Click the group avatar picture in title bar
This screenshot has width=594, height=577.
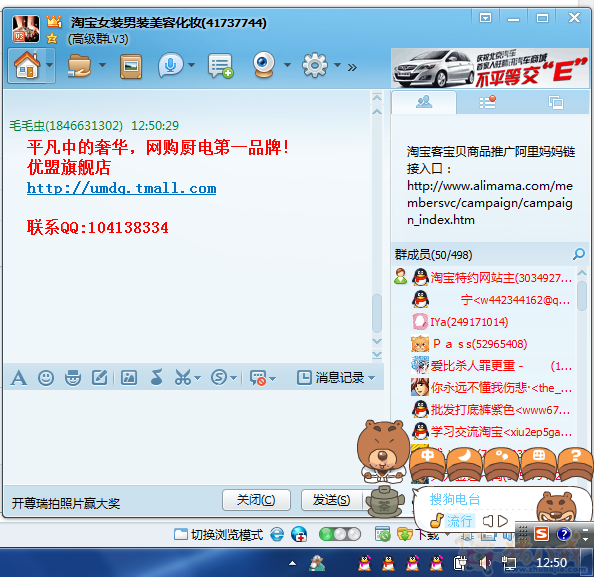pyautogui.click(x=26, y=28)
